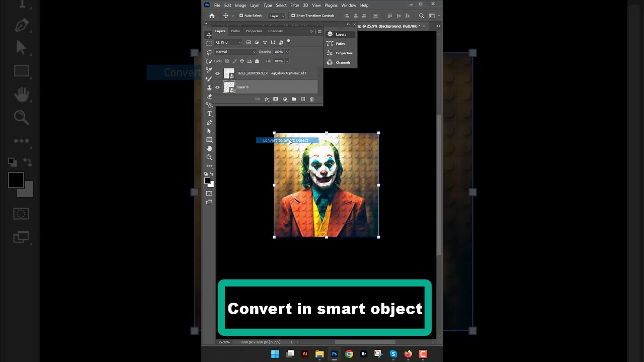Filter for pixel layers icon

tap(249, 42)
